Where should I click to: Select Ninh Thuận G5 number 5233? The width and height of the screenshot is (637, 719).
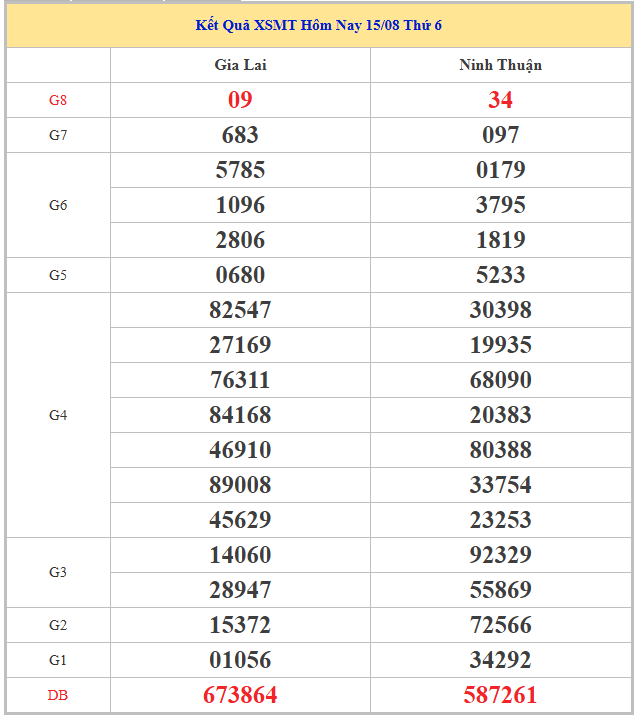(500, 275)
